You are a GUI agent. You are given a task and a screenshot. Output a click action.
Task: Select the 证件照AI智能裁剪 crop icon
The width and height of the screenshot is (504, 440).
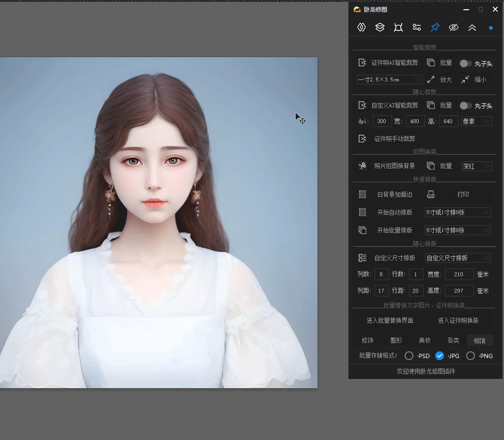[x=362, y=63]
